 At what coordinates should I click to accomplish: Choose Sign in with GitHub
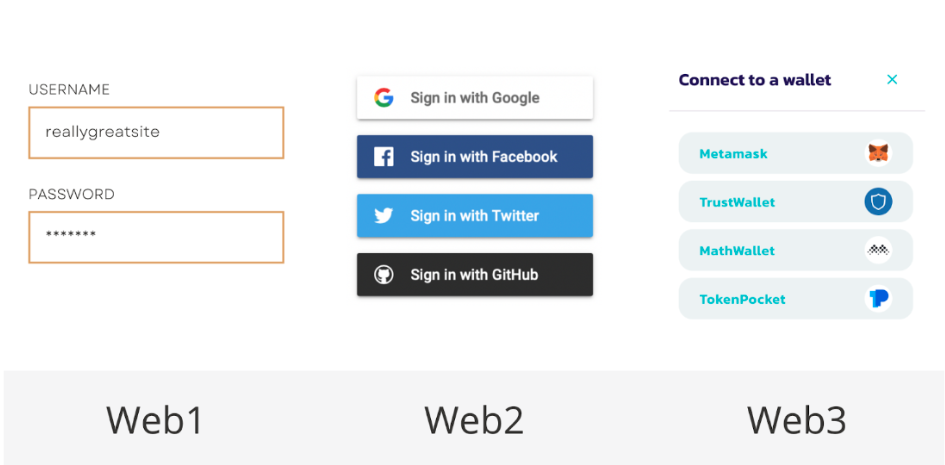pyautogui.click(x=475, y=275)
